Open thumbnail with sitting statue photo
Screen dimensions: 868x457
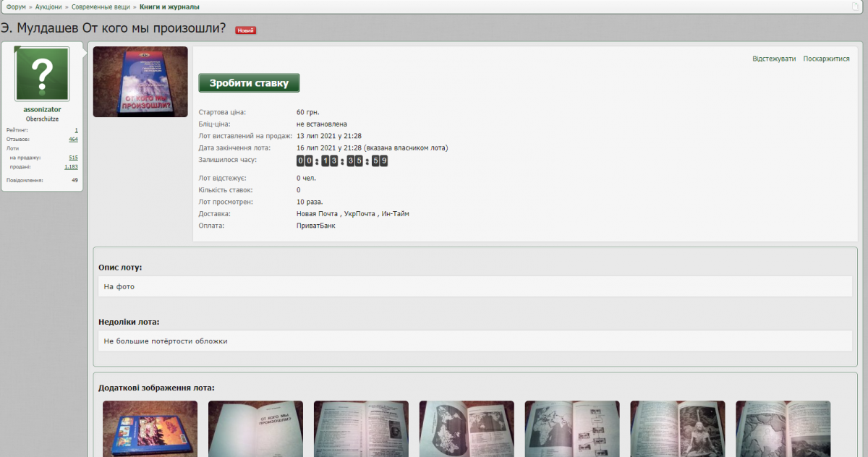(x=677, y=428)
